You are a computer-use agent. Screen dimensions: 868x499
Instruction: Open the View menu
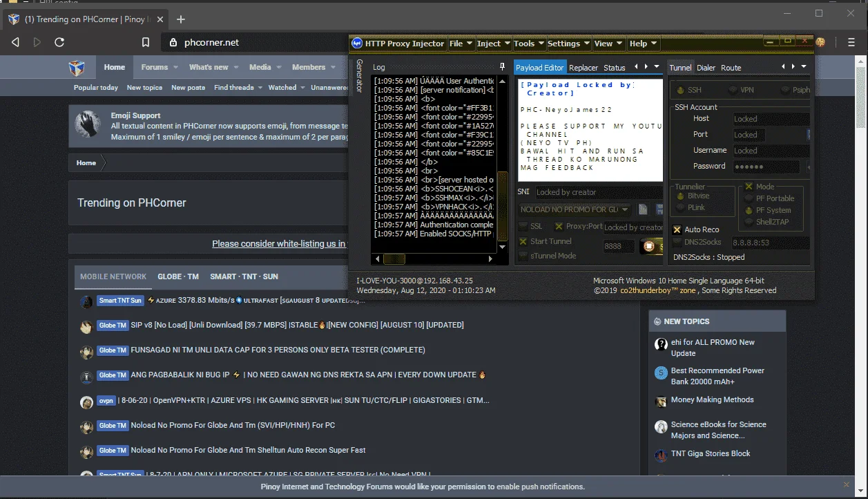[608, 44]
